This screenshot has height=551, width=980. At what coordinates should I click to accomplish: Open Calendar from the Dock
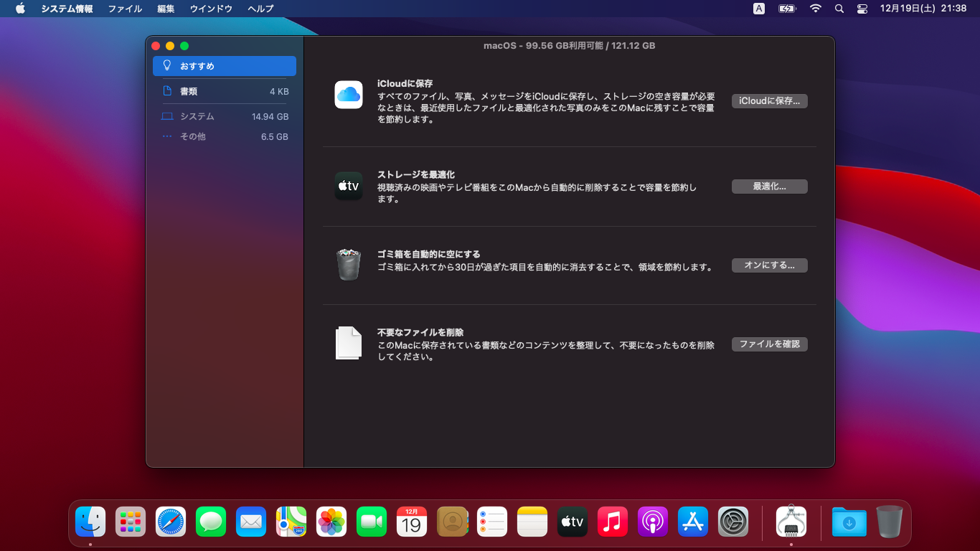tap(412, 522)
